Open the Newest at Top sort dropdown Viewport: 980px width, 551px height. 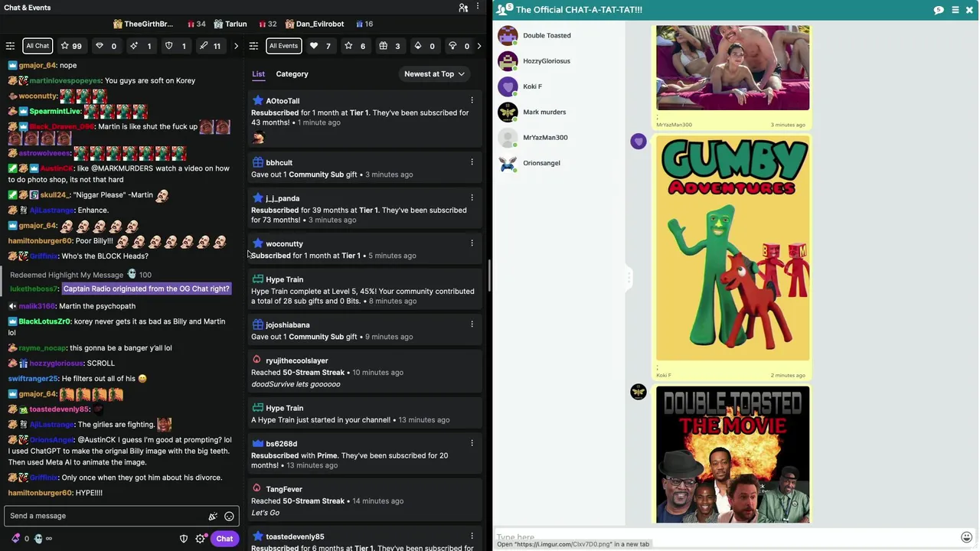point(434,74)
